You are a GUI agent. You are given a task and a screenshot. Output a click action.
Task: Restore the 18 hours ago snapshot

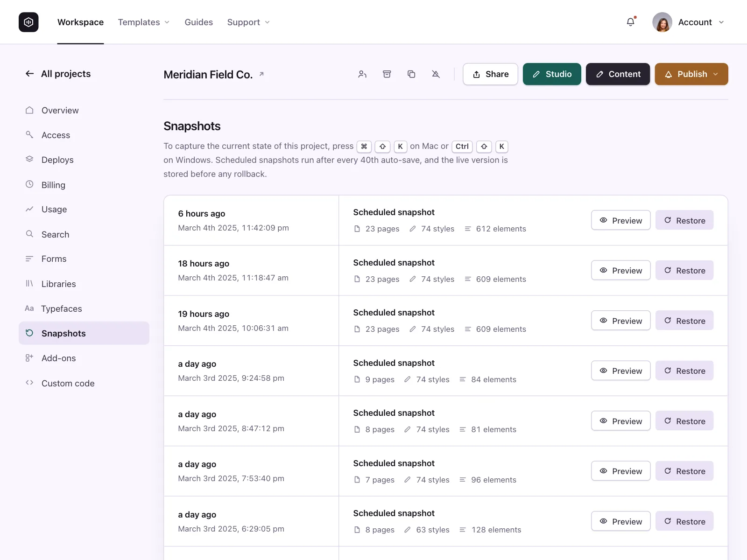click(x=684, y=270)
